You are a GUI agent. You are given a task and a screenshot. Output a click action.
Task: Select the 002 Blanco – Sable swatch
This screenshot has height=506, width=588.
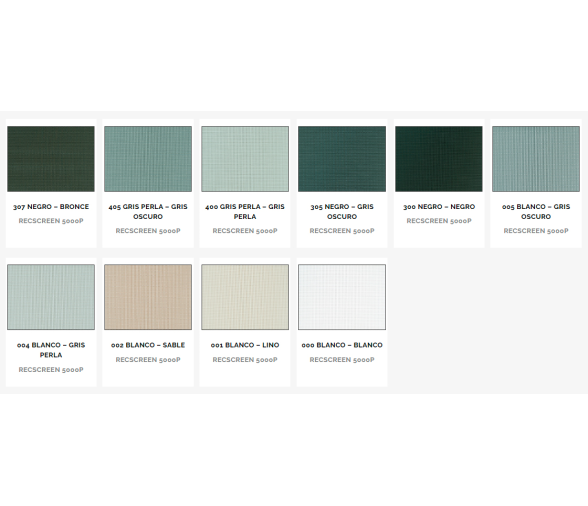tap(148, 297)
